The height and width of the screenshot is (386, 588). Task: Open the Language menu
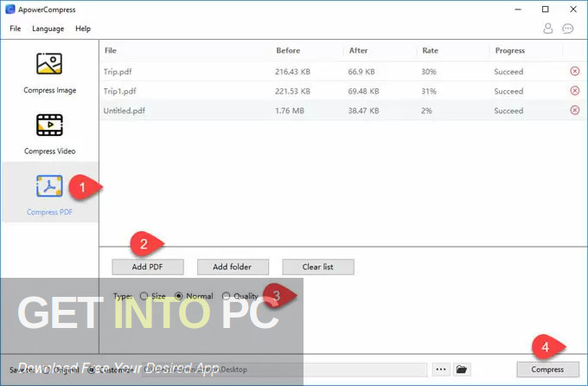[48, 29]
